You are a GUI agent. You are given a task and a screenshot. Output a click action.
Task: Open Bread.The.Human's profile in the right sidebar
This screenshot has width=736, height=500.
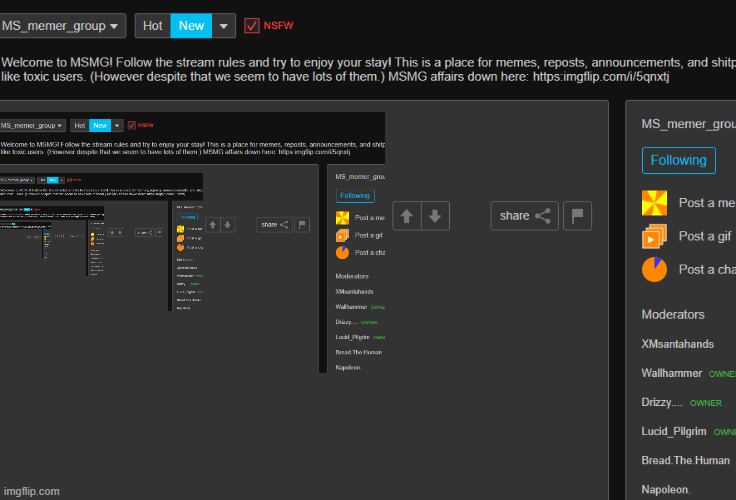pyautogui.click(x=685, y=460)
